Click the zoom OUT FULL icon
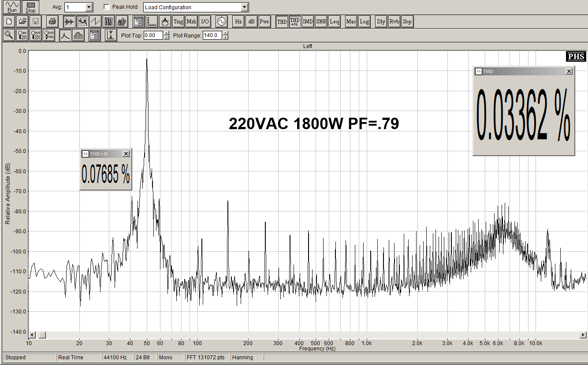Viewport: 588px width, 365px height. 49,35
